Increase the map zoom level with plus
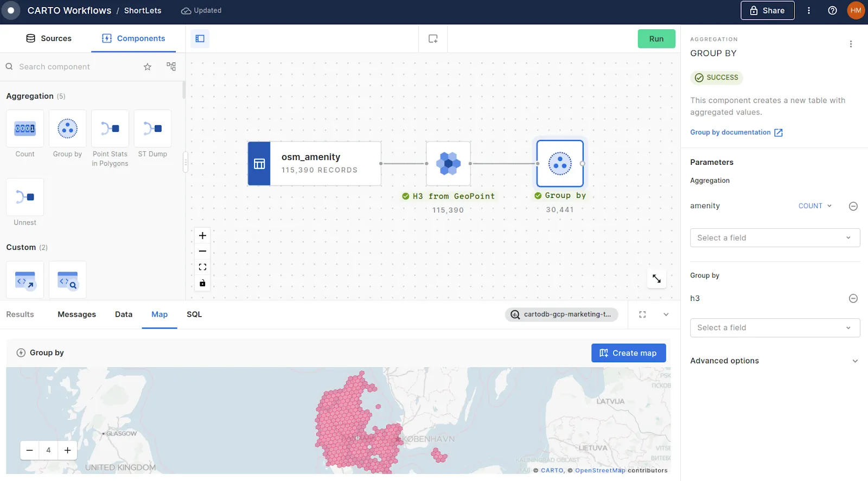868x481 pixels. (x=68, y=450)
